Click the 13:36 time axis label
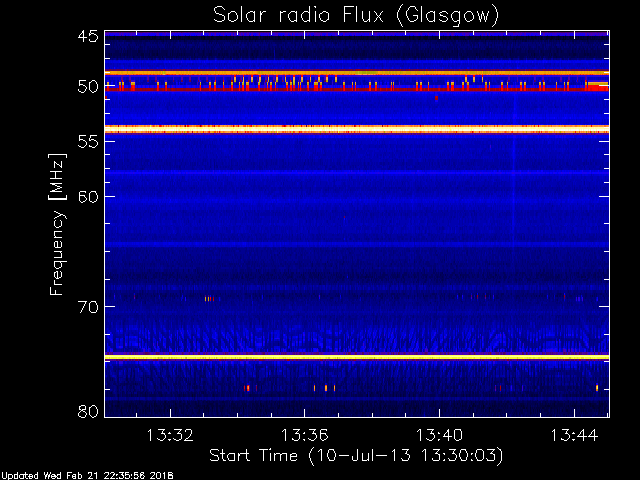Screen dimensions: 640x480 pos(304,436)
